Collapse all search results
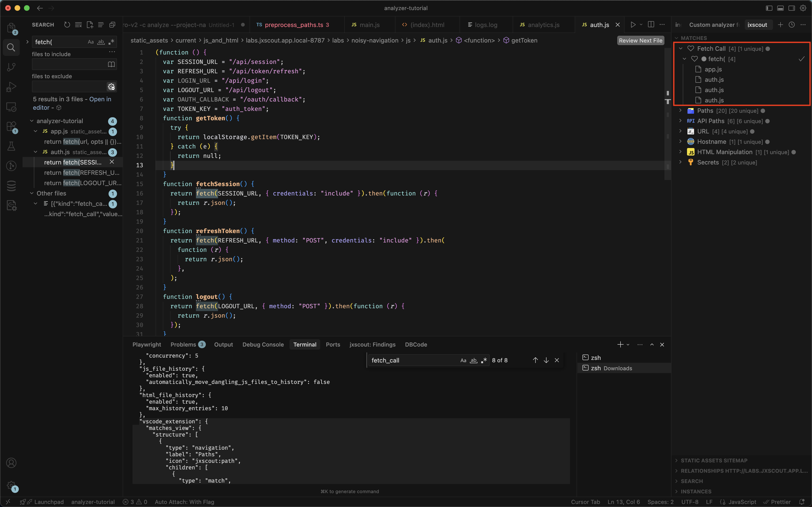The width and height of the screenshot is (812, 507). point(112,25)
